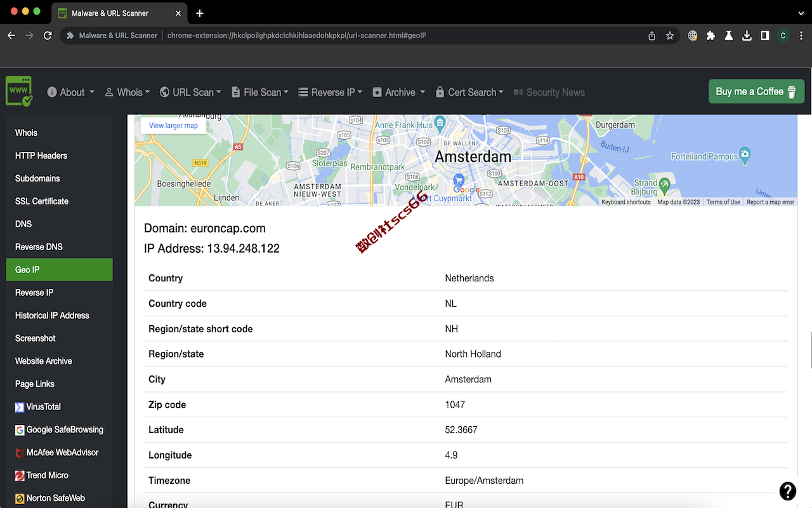
Task: Click the Reverse IP server icon
Action: point(303,92)
